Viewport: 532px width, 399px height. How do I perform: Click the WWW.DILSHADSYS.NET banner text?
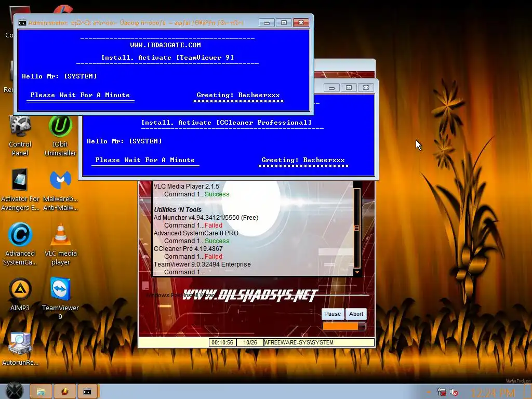[250, 295]
